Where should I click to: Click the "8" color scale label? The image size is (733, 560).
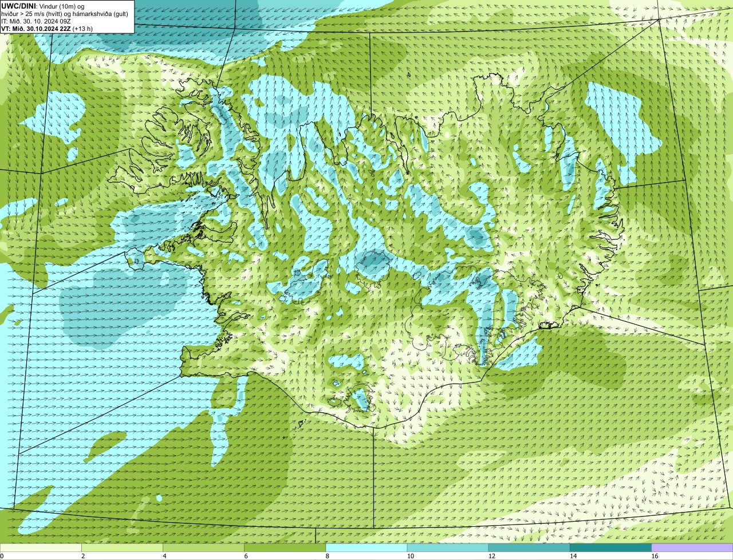point(327,556)
